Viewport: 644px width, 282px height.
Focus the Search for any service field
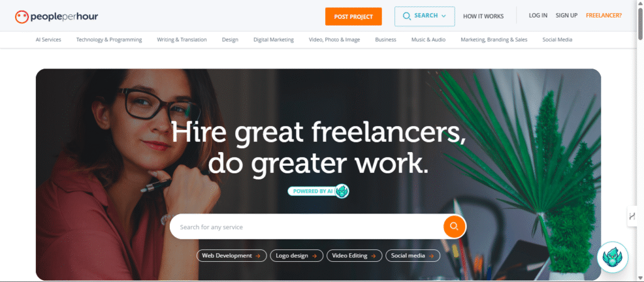tap(306, 227)
